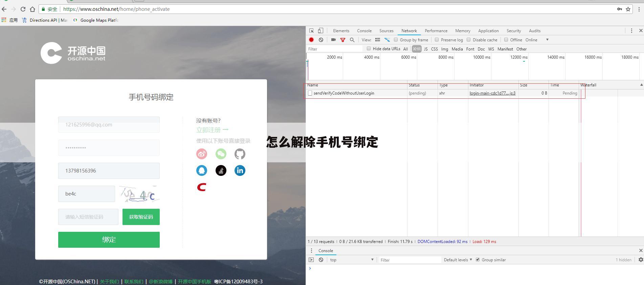The image size is (644, 285).
Task: Switch to DevTools Console tab
Action: pos(364,30)
